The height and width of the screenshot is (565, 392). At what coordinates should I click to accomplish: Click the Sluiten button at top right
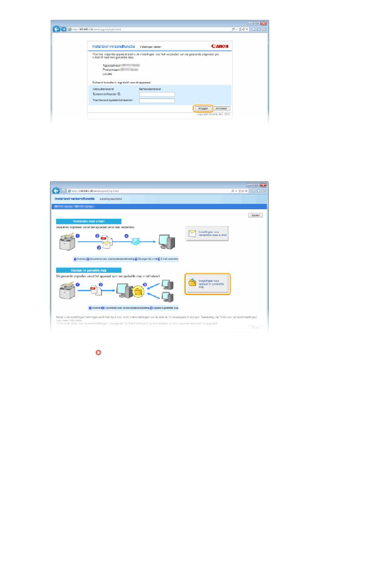click(255, 215)
